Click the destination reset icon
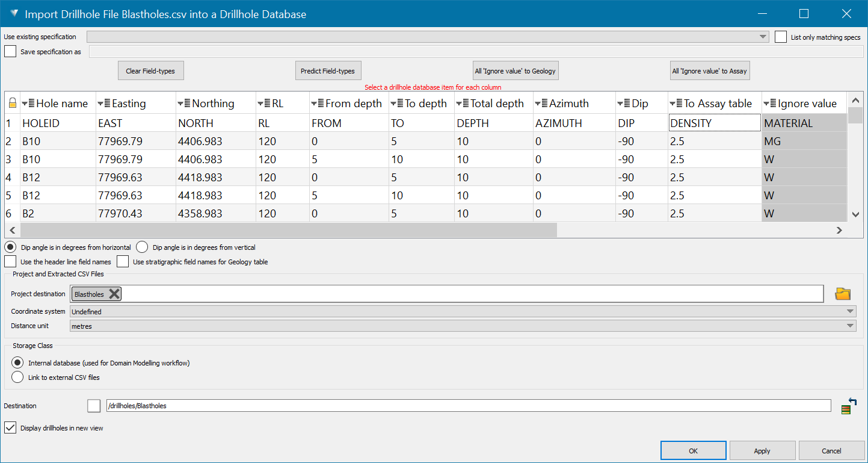 (x=849, y=406)
